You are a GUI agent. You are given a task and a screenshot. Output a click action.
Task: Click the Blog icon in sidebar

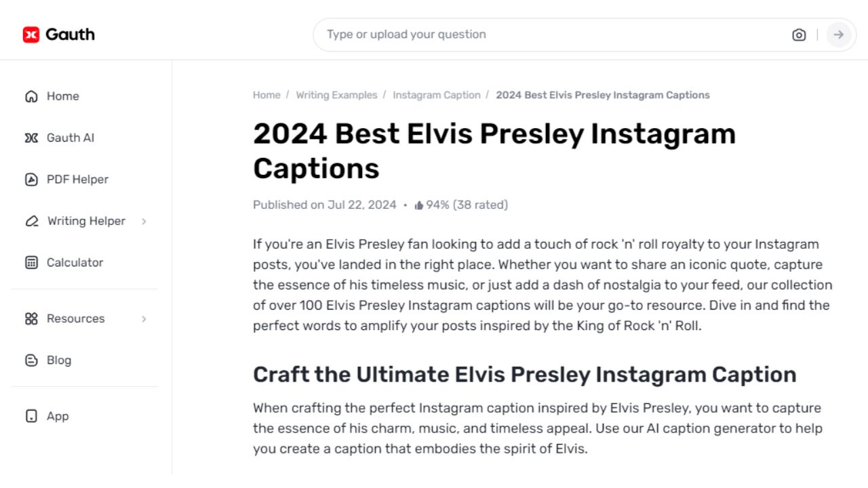coord(31,360)
